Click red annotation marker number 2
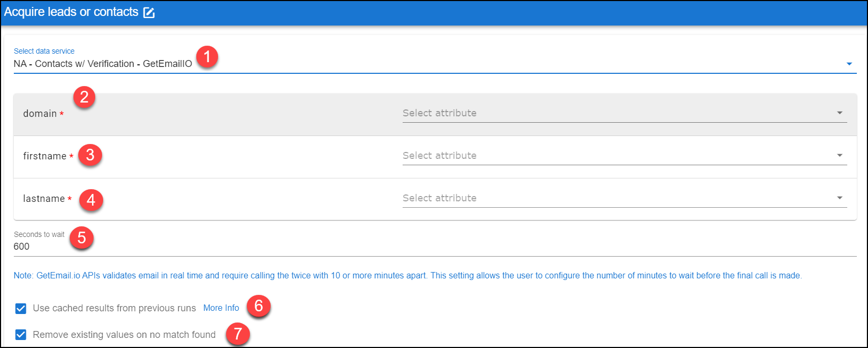Image resolution: width=868 pixels, height=348 pixels. 84,97
